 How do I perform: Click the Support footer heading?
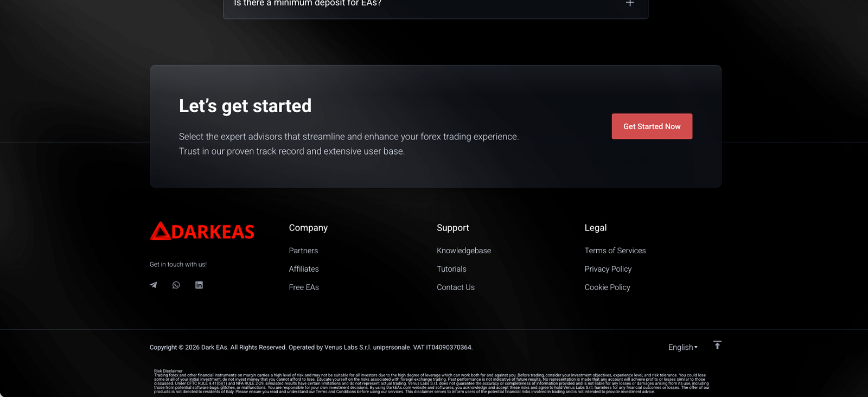tap(453, 228)
